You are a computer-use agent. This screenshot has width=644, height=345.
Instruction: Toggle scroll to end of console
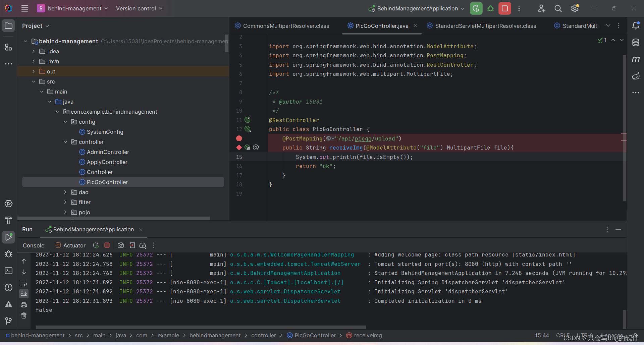[x=24, y=294]
